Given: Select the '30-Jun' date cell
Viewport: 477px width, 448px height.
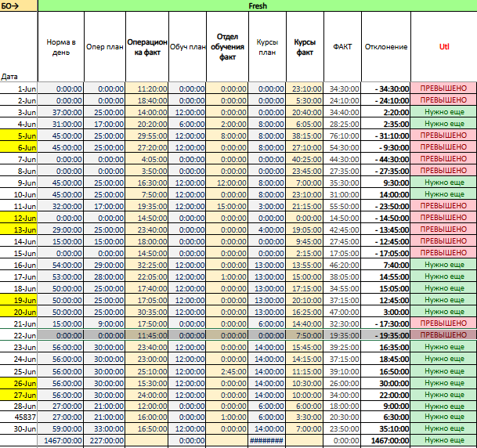Looking at the screenshot, I should coord(19,429).
